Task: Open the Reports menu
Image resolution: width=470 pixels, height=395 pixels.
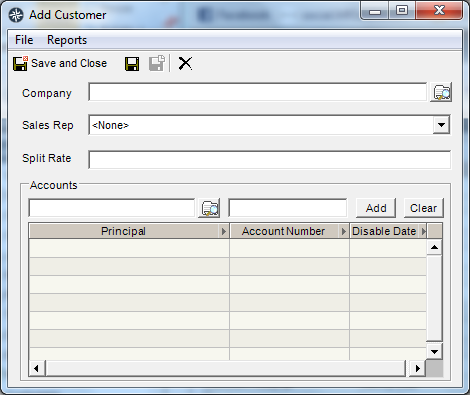Action: (67, 40)
